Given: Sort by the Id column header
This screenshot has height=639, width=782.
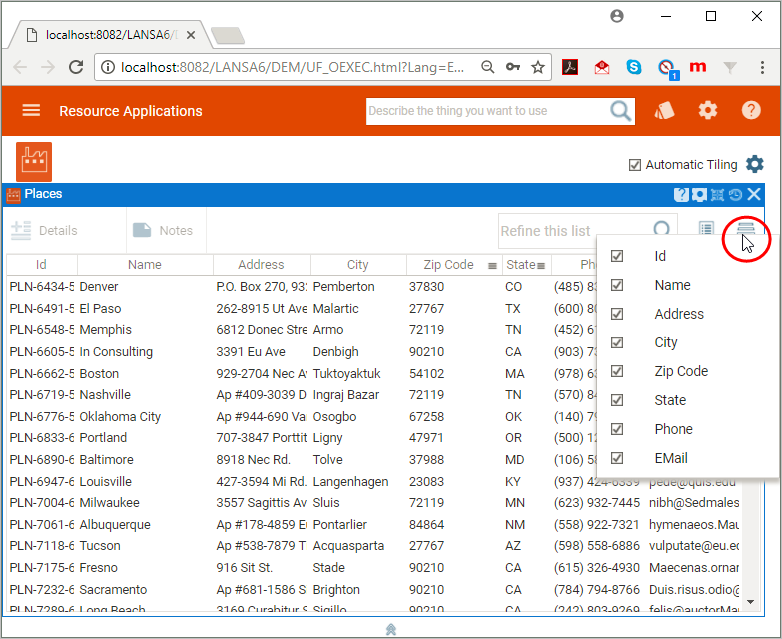Looking at the screenshot, I should pyautogui.click(x=41, y=264).
